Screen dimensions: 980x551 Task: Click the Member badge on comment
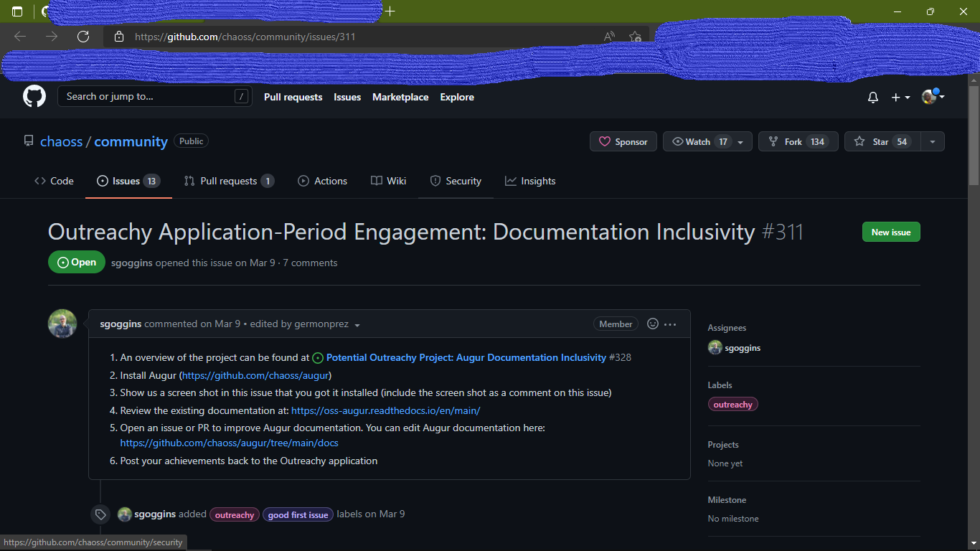coord(616,324)
